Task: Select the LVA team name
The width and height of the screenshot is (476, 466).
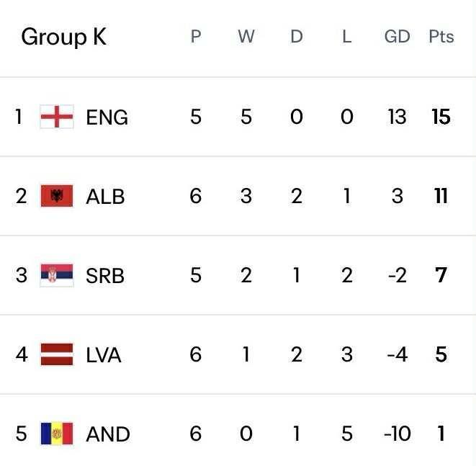Action: (104, 355)
